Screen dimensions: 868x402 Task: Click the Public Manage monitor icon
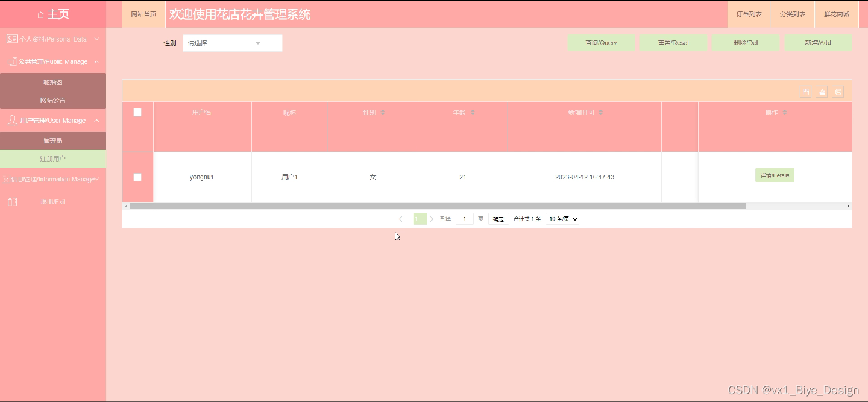coord(11,61)
